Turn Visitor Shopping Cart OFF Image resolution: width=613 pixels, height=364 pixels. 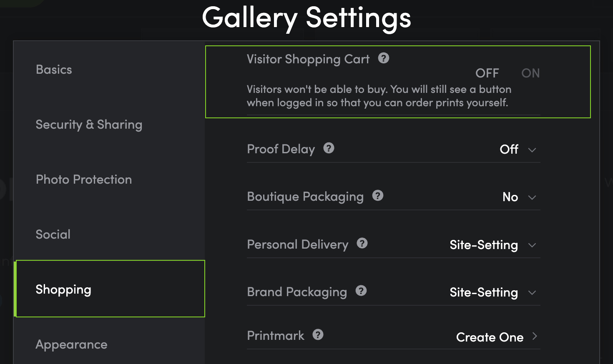click(487, 73)
